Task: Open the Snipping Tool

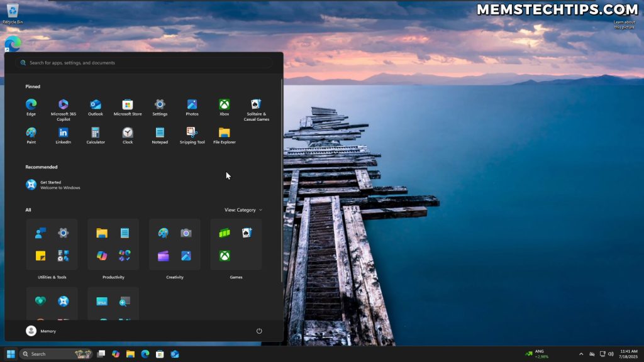Action: (x=192, y=133)
